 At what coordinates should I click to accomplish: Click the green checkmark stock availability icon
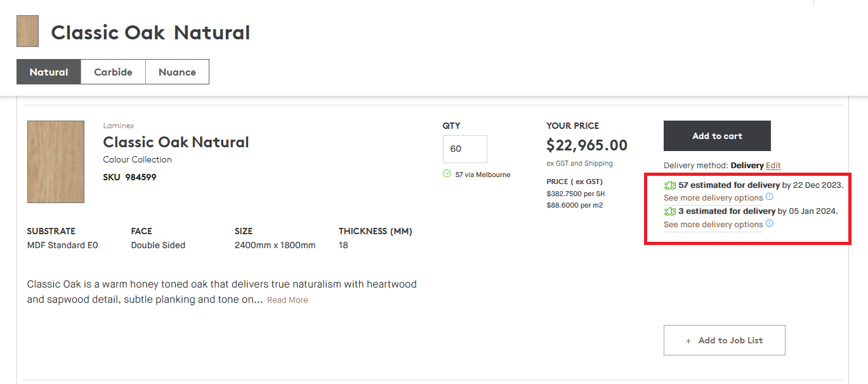click(x=447, y=174)
